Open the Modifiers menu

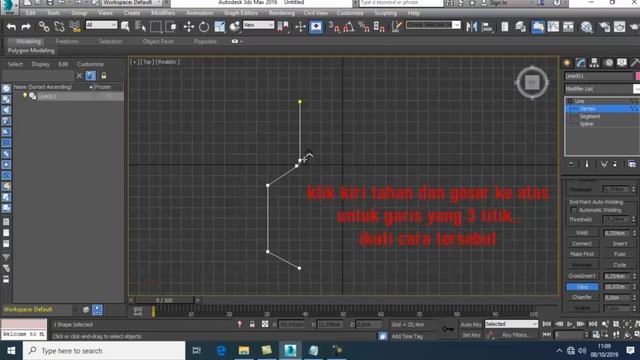click(163, 13)
